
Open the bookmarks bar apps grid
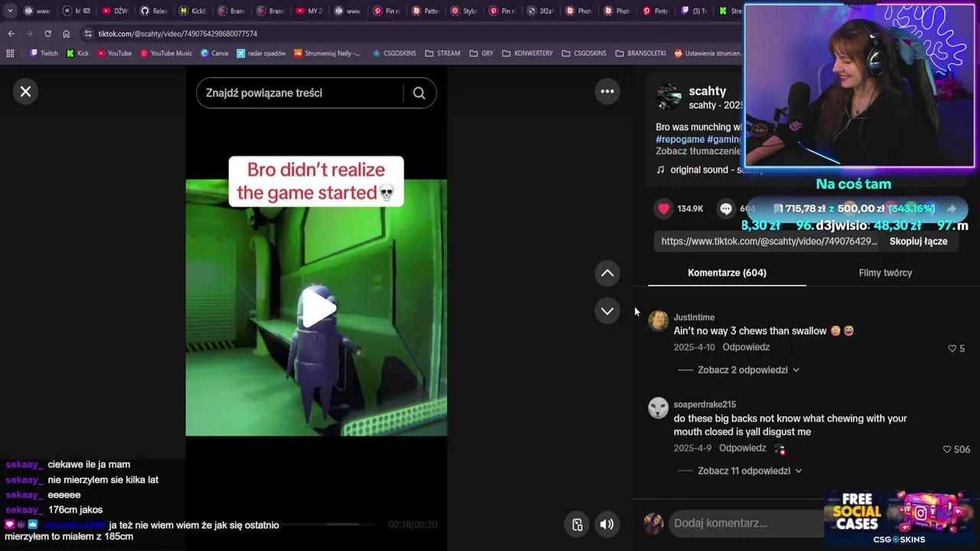point(10,54)
